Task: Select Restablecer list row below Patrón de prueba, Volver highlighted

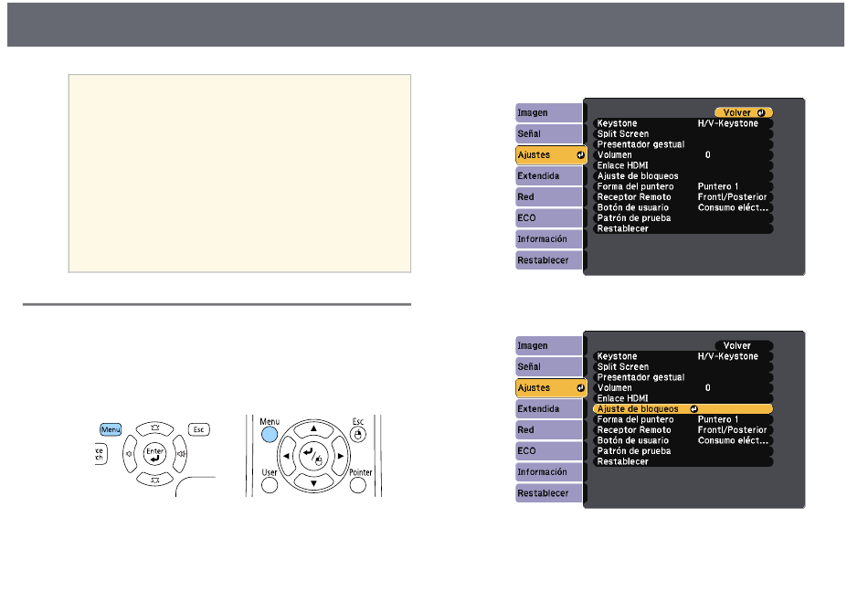Action: [683, 228]
